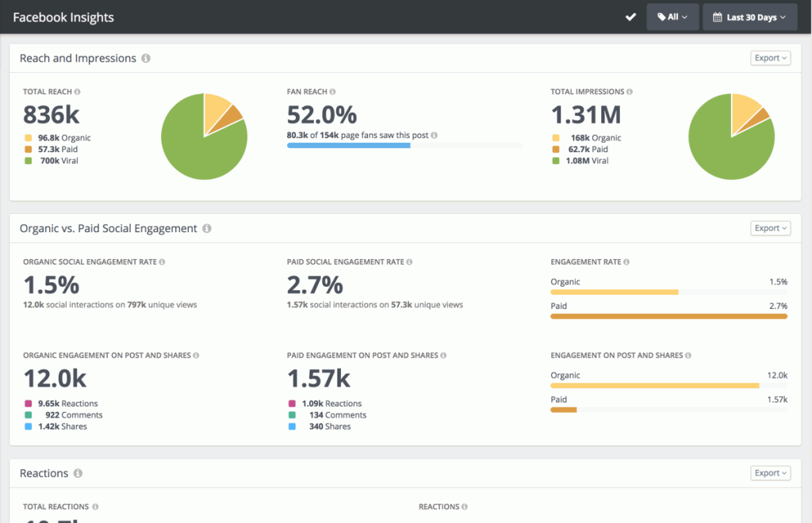The width and height of the screenshot is (812, 523).
Task: Click info icon next to Reach and Impressions
Action: click(146, 59)
